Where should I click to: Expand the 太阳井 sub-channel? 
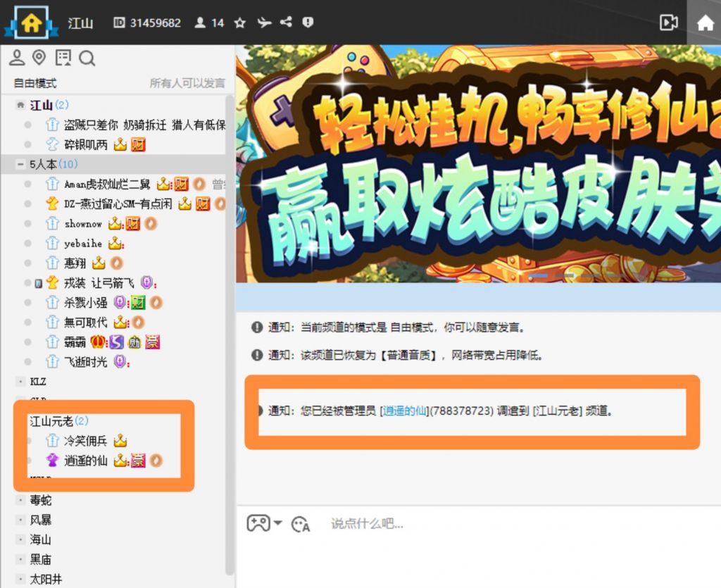20,579
